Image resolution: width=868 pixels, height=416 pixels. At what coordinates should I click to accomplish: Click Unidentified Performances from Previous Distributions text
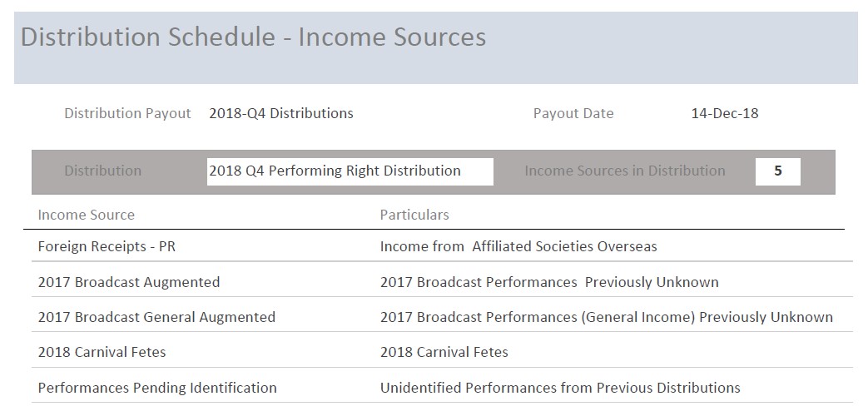(x=560, y=388)
